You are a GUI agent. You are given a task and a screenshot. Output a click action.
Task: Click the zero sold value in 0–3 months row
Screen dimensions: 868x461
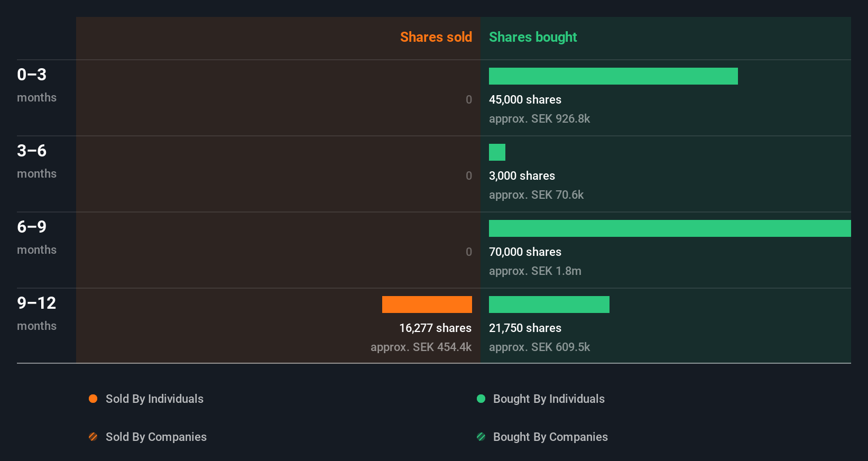[469, 99]
